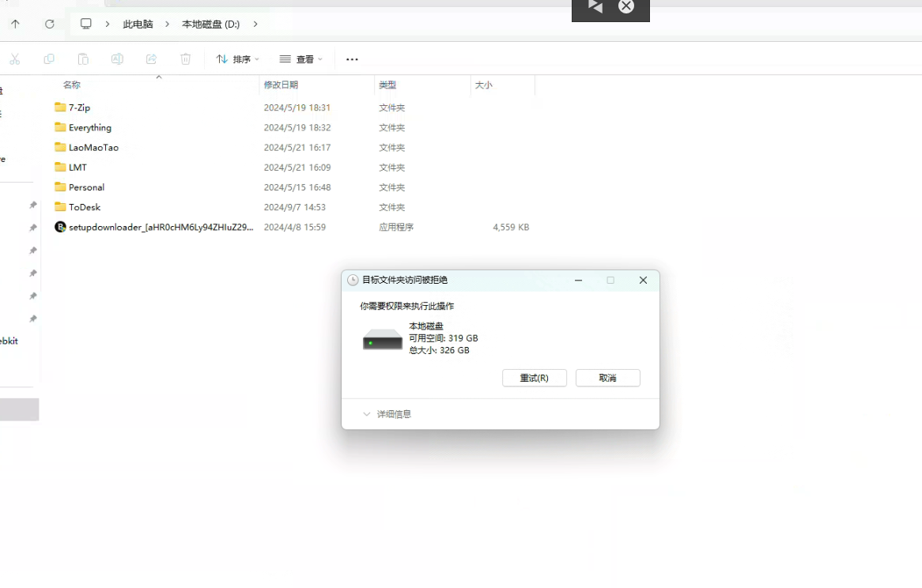Click the circled X in dark overlay
The image size is (922, 588).
(626, 6)
